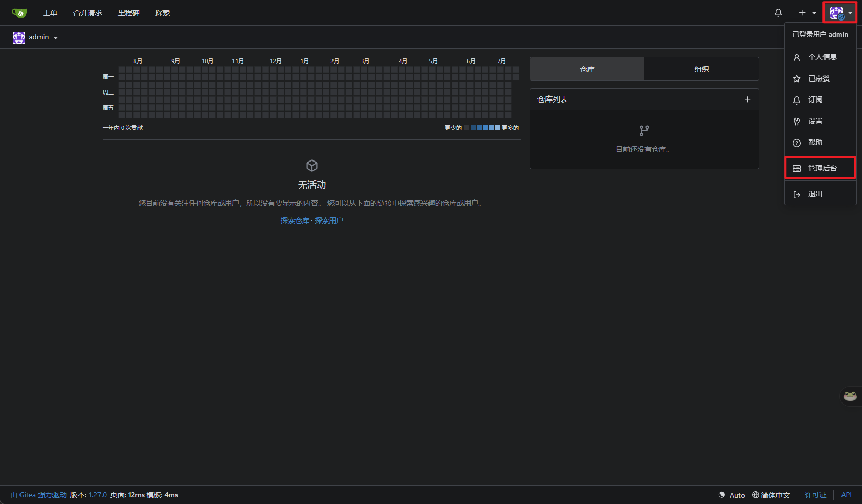Click the brightest blue heatmap legend swatch
The width and height of the screenshot is (862, 504).
coord(498,128)
